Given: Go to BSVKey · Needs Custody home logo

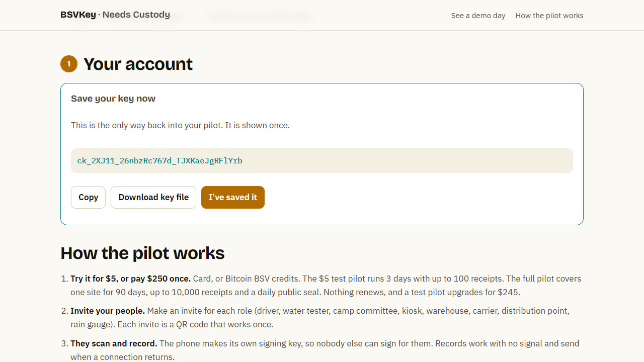Looking at the screenshot, I should click(x=115, y=15).
